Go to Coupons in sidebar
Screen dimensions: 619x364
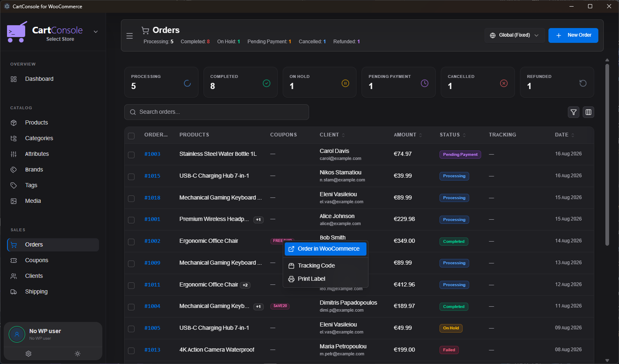pyautogui.click(x=53, y=261)
